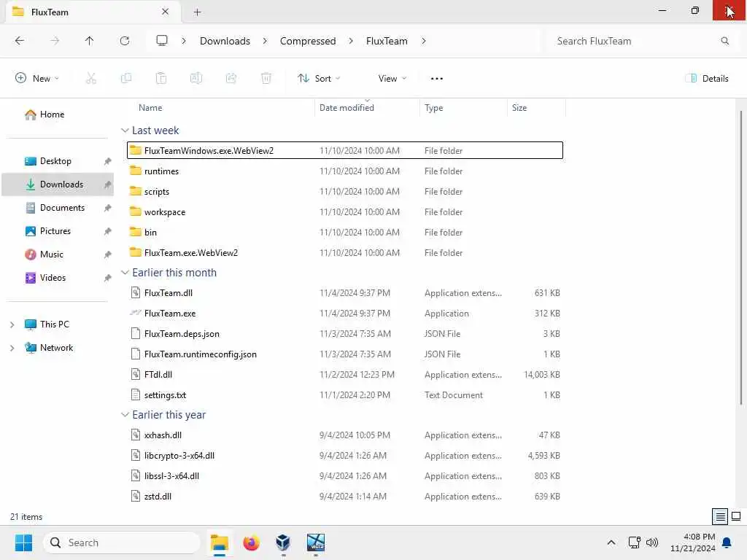Collapse the Earlier this month group
The width and height of the screenshot is (747, 560).
coord(125,273)
